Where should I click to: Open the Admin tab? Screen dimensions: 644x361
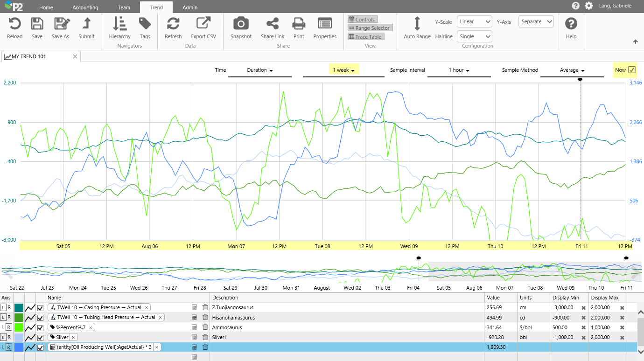190,7
